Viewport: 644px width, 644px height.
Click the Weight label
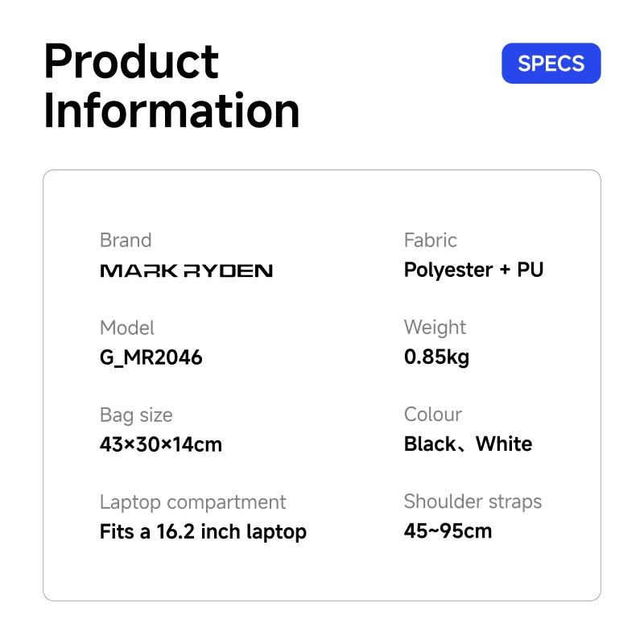click(435, 328)
